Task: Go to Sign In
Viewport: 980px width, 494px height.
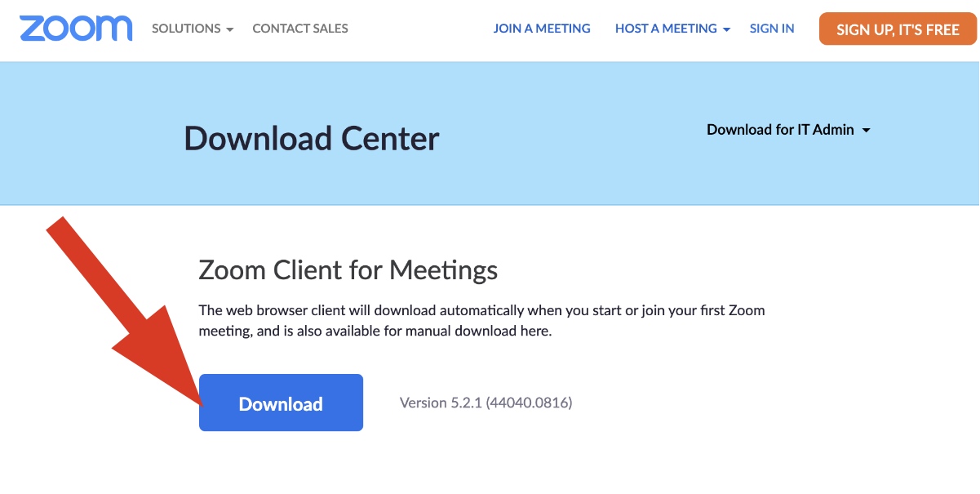Action: point(772,29)
